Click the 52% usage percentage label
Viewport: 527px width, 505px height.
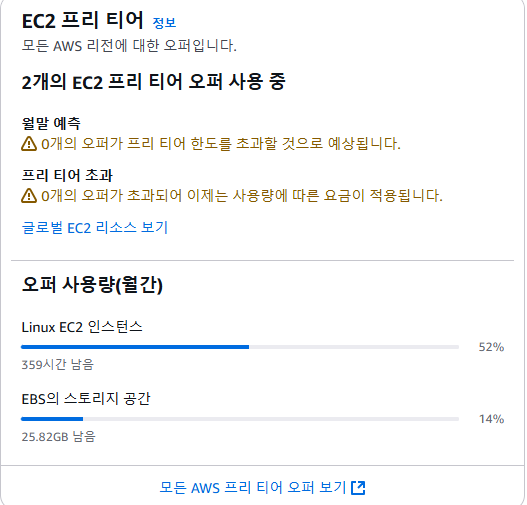click(x=491, y=347)
